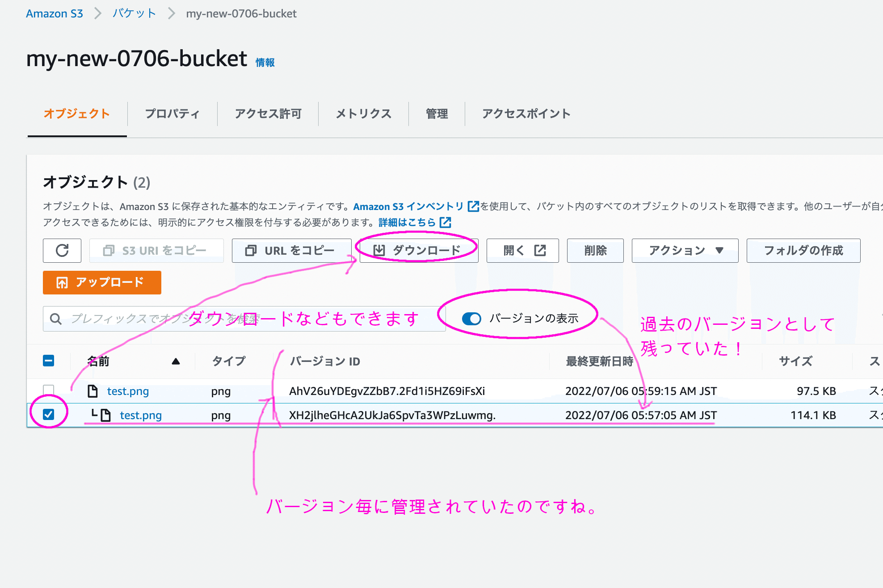Image resolution: width=883 pixels, height=588 pixels.
Task: Sort by 名前 using the ascending arrow
Action: click(176, 361)
